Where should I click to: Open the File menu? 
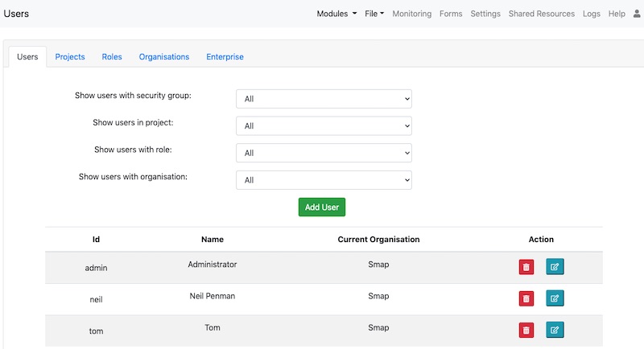tap(374, 14)
